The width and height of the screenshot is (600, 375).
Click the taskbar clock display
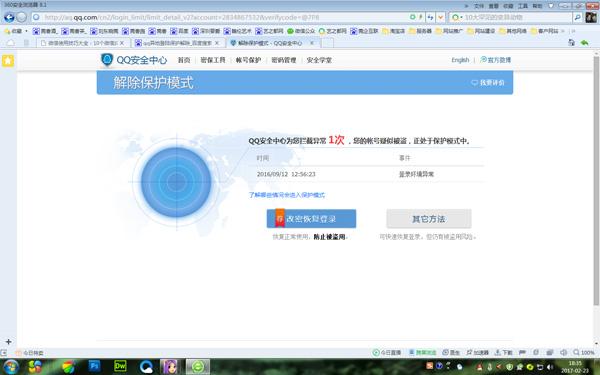[x=575, y=367]
